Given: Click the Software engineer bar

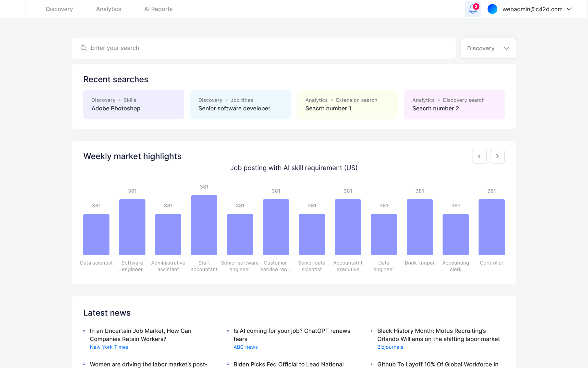Looking at the screenshot, I should click(132, 227).
